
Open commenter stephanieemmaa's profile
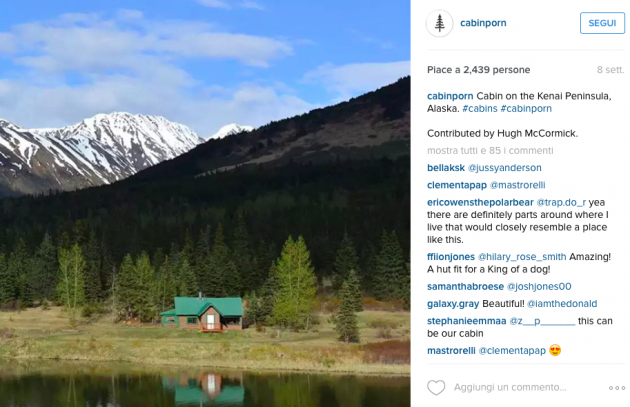(467, 321)
